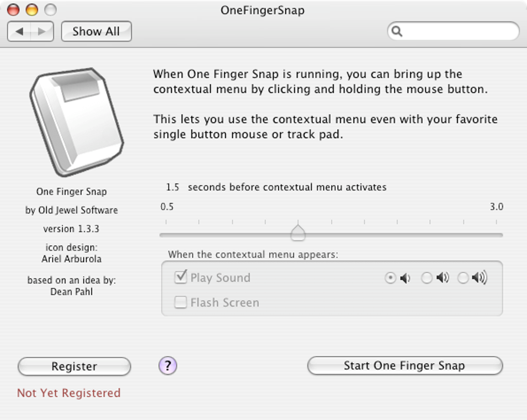Toggle the Play Sound checkbox
This screenshot has width=527, height=420.
[x=180, y=277]
